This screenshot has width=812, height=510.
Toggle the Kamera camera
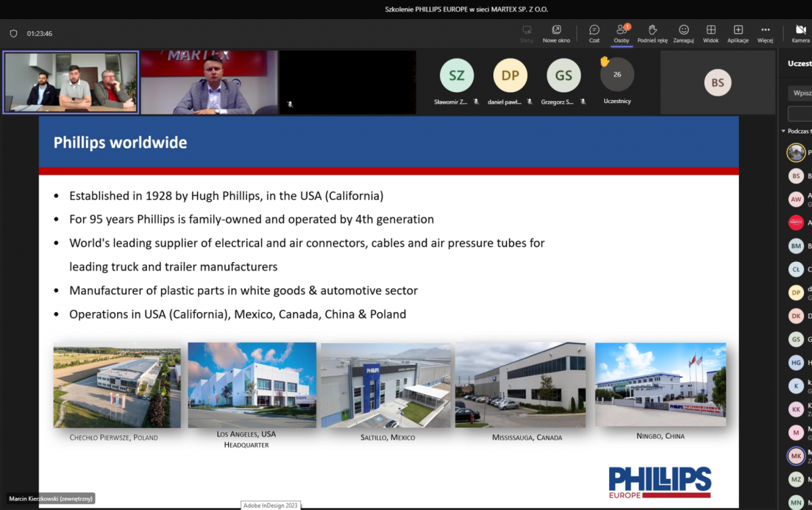pos(800,33)
